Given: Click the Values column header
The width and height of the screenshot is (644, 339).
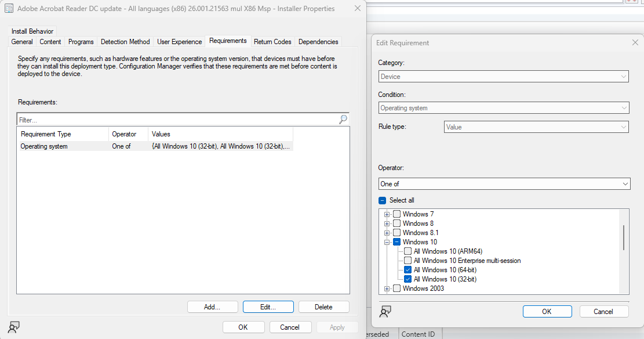Looking at the screenshot, I should click(x=220, y=134).
